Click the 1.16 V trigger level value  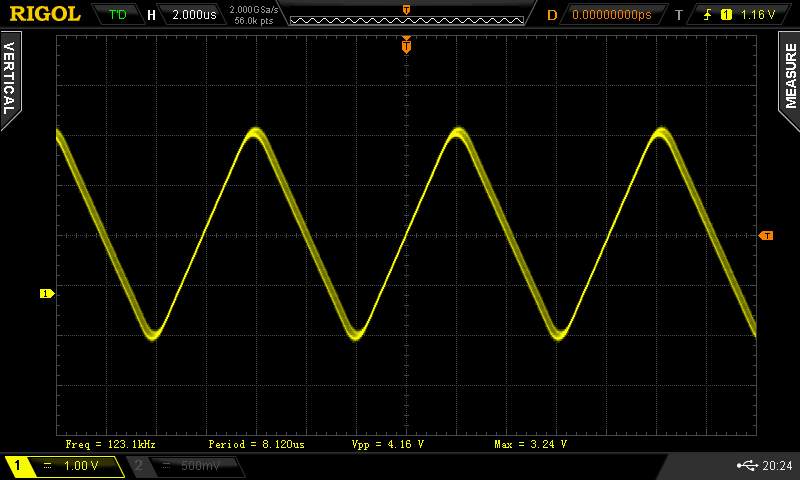759,15
